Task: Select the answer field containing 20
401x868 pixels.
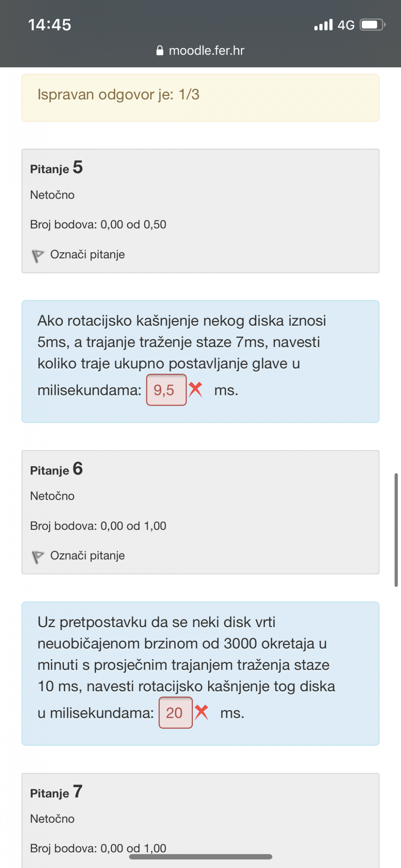Action: pos(176,713)
